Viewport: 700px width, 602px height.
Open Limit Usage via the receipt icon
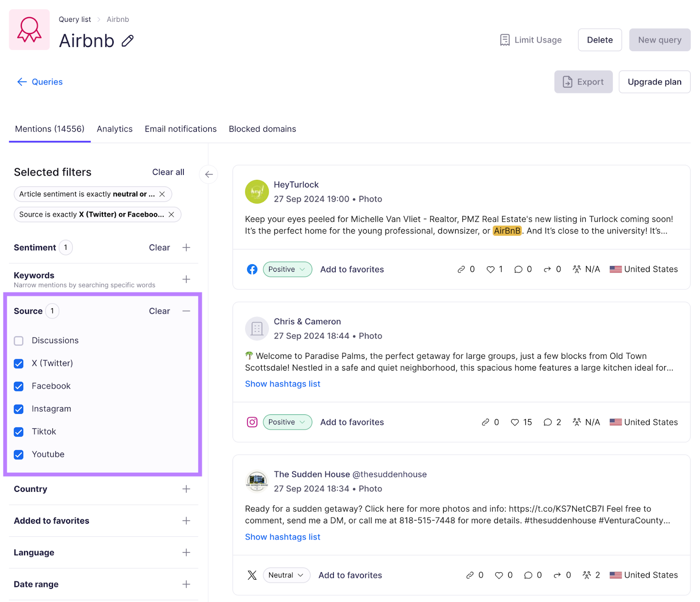tap(505, 40)
